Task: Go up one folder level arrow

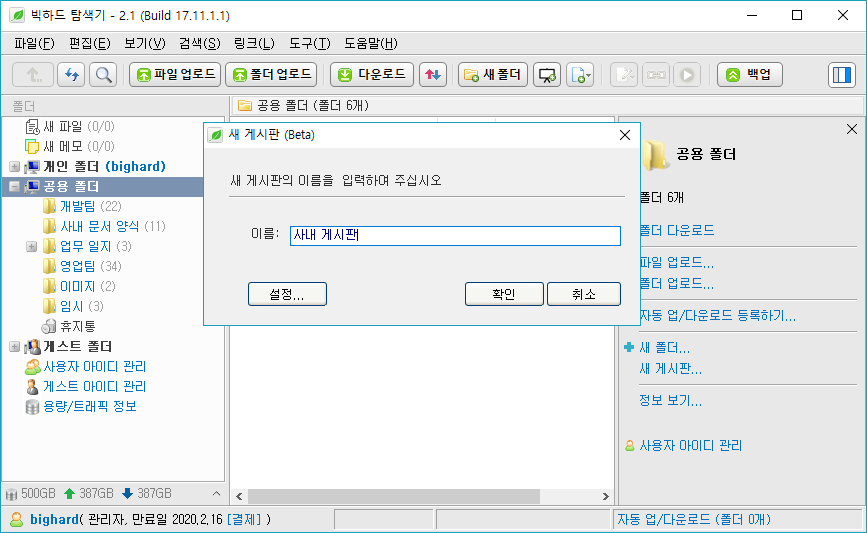Action: pos(33,75)
